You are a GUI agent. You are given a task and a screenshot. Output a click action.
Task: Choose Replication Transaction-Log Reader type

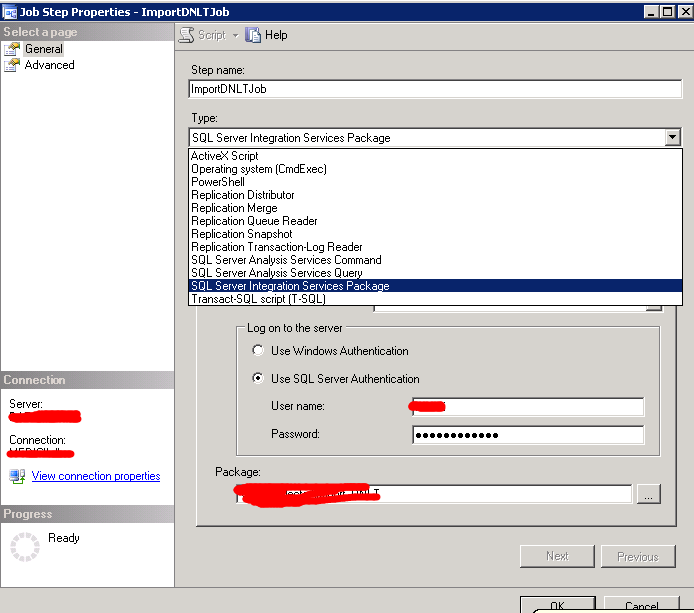[x=436, y=247]
